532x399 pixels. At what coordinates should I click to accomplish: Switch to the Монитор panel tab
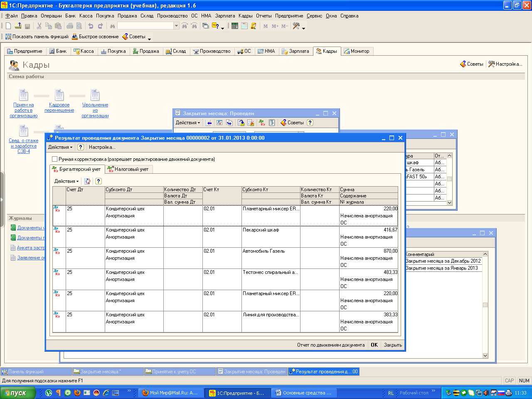click(357, 51)
